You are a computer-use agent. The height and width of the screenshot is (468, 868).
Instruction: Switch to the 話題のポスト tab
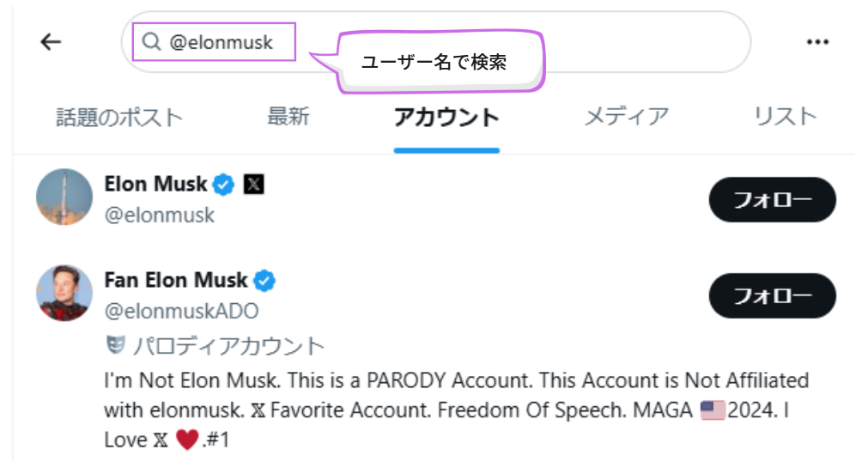[x=119, y=117]
